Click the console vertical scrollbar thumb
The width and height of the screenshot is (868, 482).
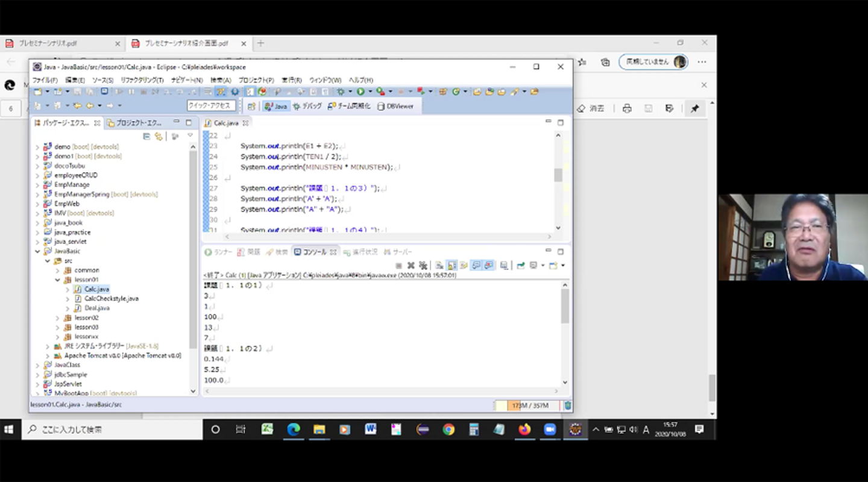pos(565,306)
